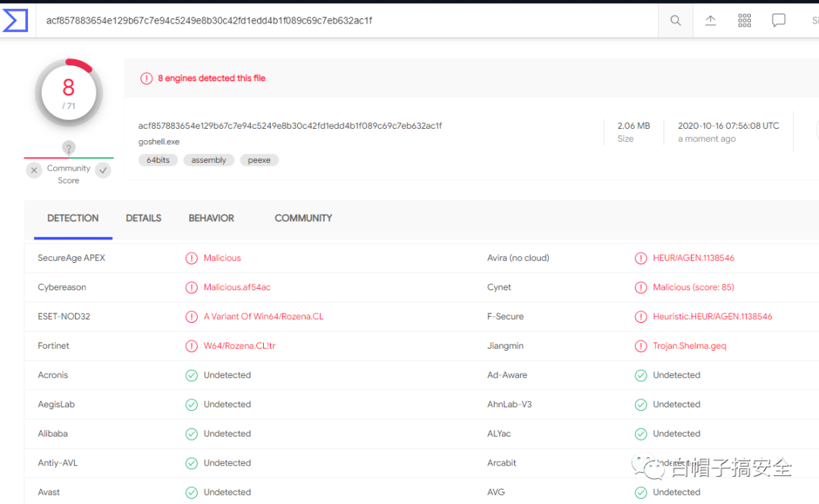Click the Acronis undetected check icon
This screenshot has width=819, height=504.
pos(192,375)
